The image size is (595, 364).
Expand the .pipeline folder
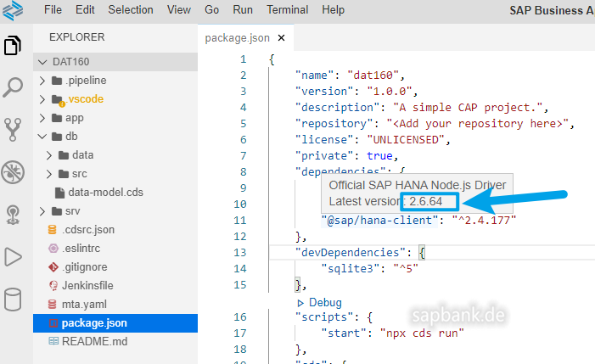pos(42,81)
